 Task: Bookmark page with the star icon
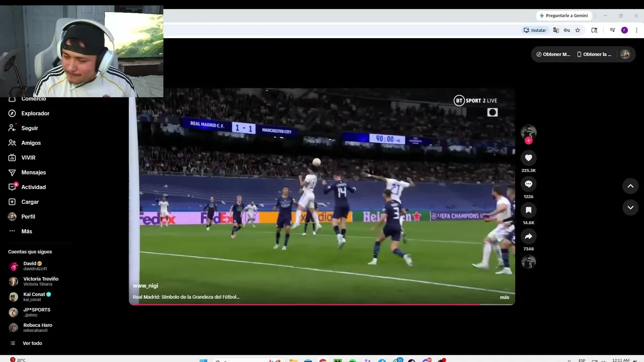pos(578,30)
